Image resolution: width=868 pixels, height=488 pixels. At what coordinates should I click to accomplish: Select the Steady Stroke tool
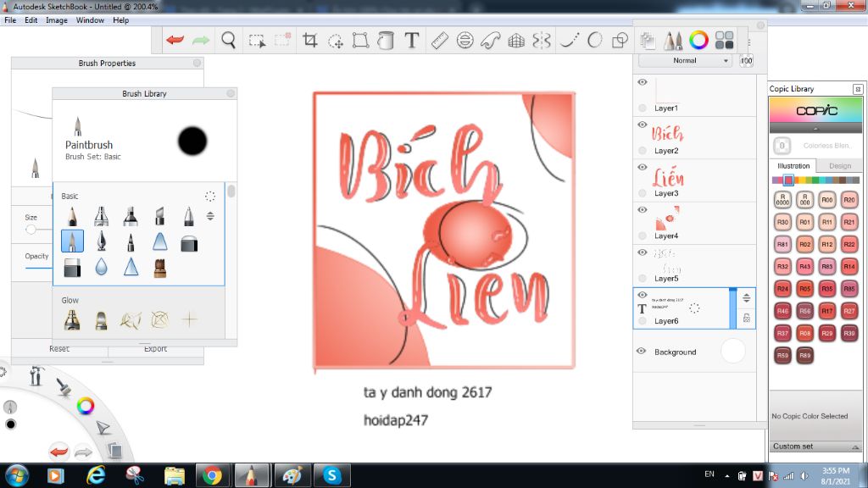pos(569,41)
